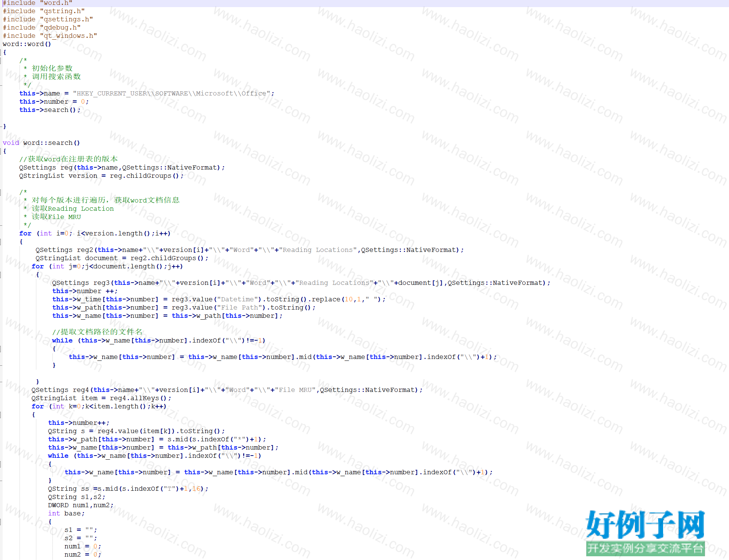The width and height of the screenshot is (729, 560).
Task: Click QStringList version = reg.childGroups();
Action: tap(102, 176)
